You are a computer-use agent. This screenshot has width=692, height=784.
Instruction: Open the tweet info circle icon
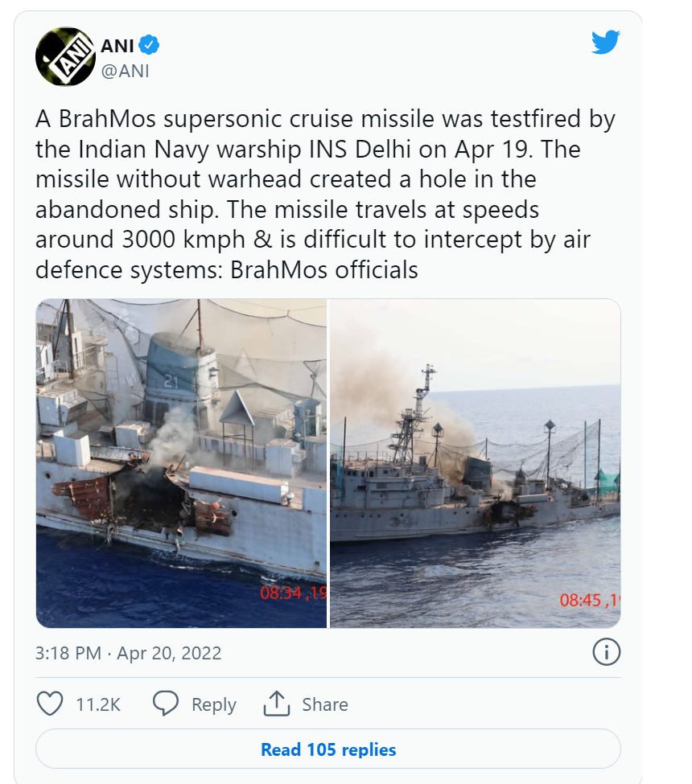click(607, 652)
